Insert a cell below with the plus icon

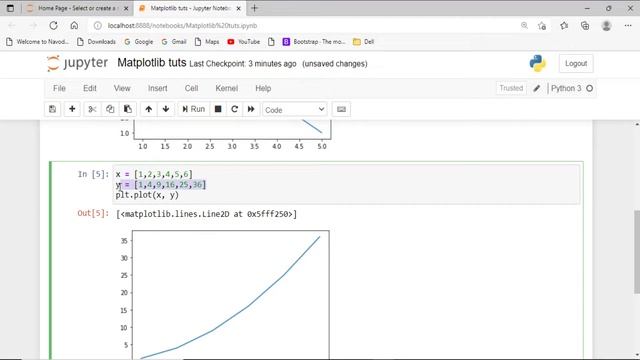pos(72,109)
